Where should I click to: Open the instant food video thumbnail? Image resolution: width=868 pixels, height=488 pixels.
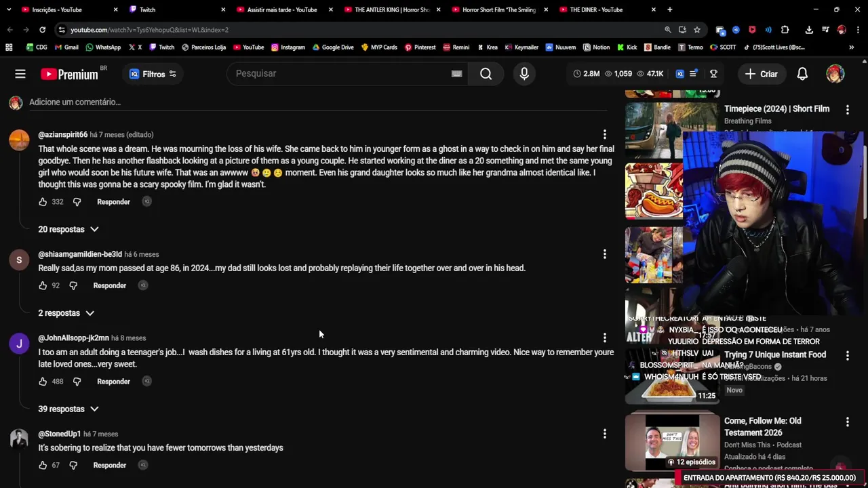671,376
